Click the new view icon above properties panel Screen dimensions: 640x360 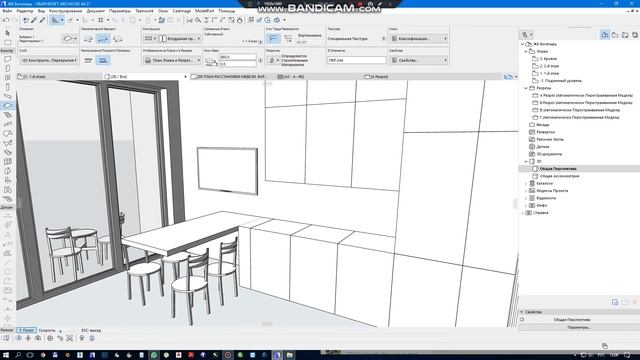coord(615,302)
